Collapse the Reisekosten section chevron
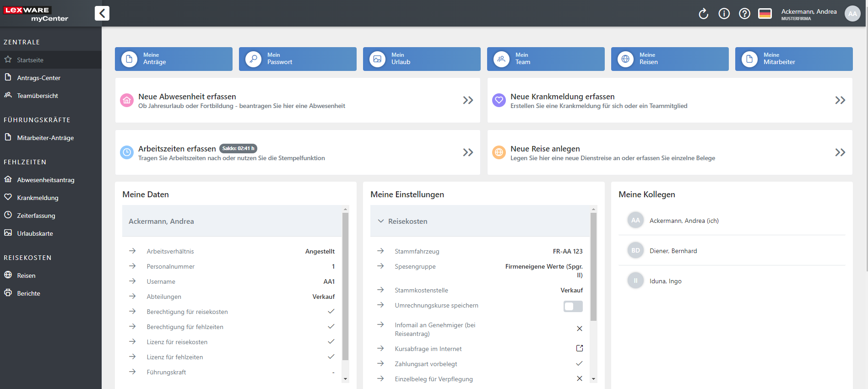This screenshot has height=389, width=868. click(x=380, y=221)
